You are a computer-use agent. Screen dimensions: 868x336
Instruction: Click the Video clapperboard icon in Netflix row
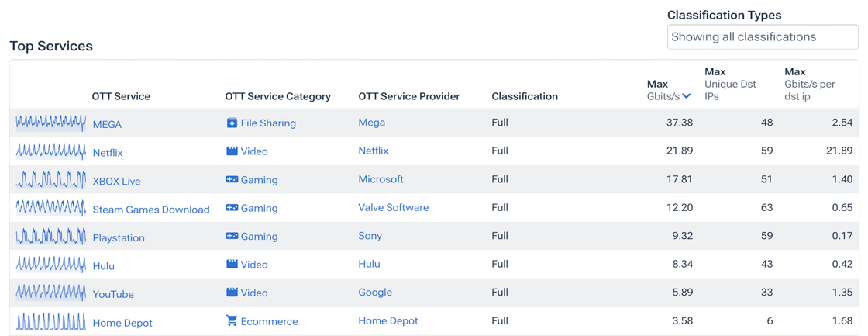click(x=232, y=151)
